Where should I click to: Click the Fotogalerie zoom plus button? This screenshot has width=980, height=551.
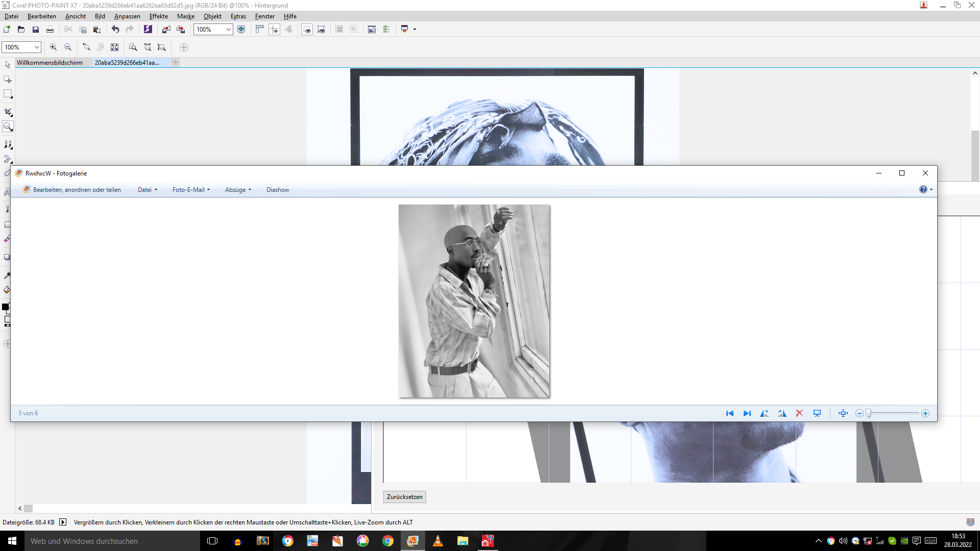(x=925, y=413)
